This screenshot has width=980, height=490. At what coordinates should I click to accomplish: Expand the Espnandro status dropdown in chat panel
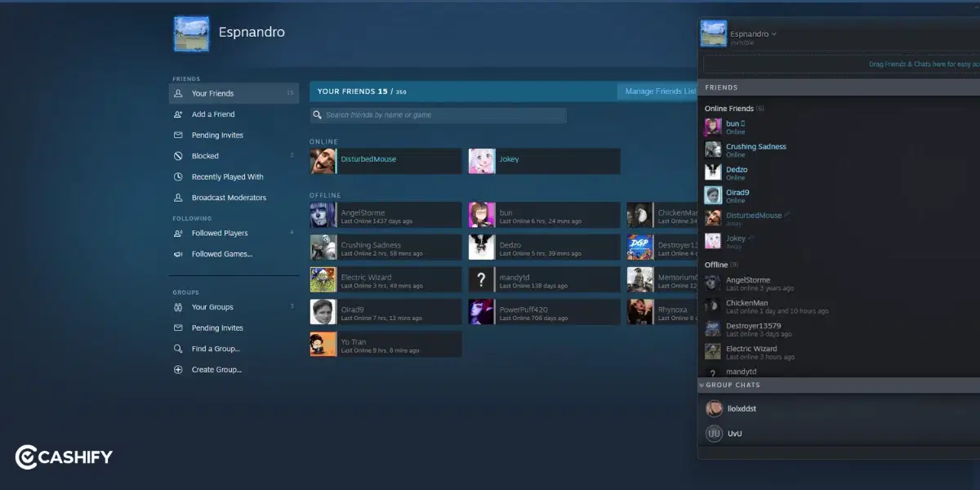(x=774, y=34)
